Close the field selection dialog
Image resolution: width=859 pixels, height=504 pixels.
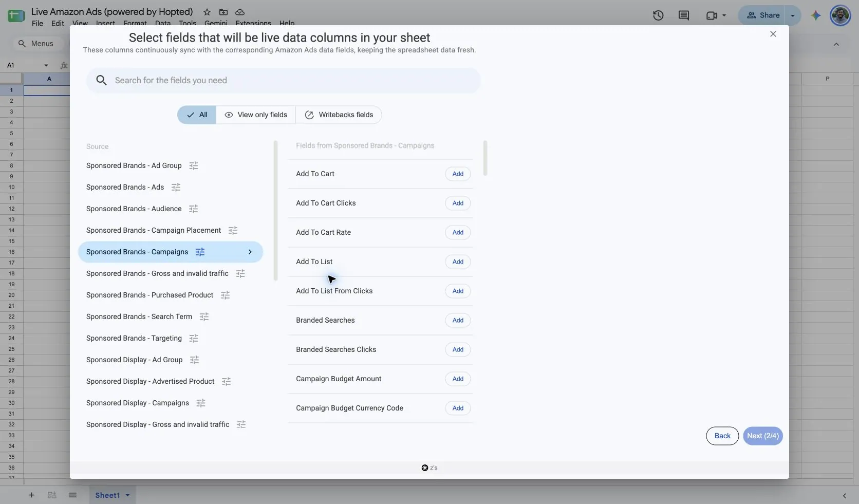773,34
